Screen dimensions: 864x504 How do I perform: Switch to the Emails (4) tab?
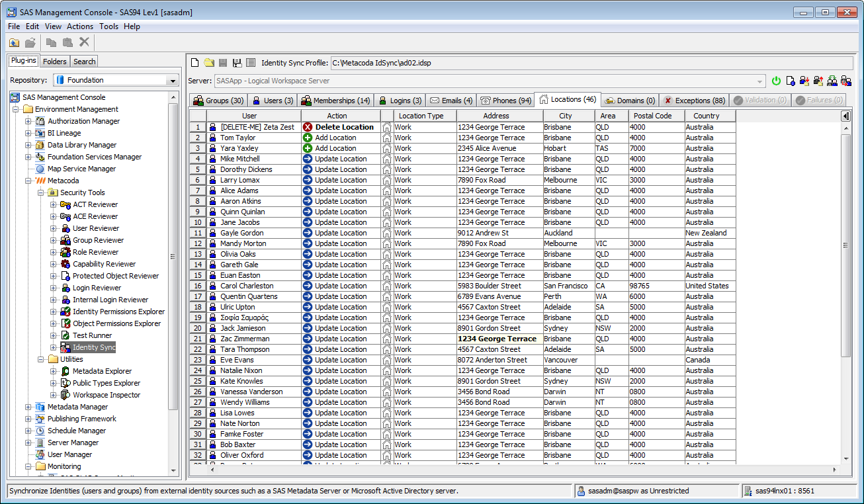click(451, 101)
